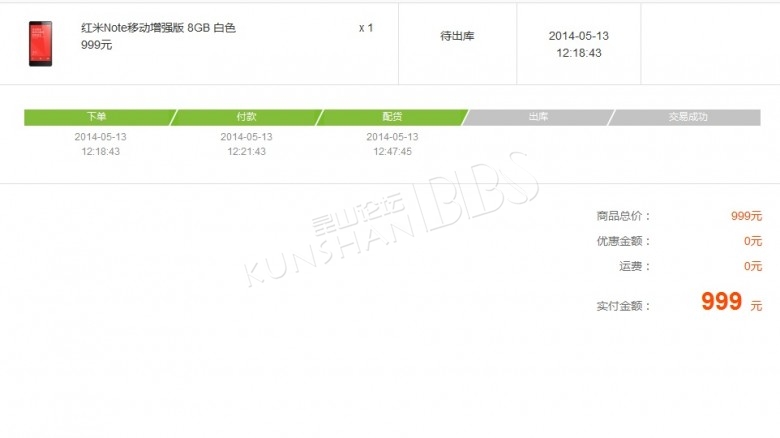Open the red phone product thumbnail
This screenshot has width=780, height=438.
pyautogui.click(x=40, y=43)
